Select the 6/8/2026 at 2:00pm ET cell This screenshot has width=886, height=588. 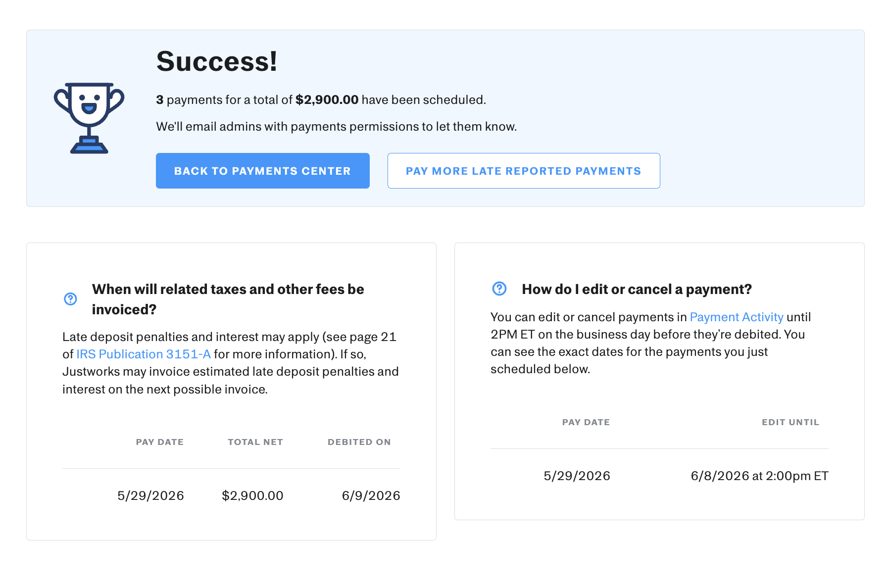759,476
